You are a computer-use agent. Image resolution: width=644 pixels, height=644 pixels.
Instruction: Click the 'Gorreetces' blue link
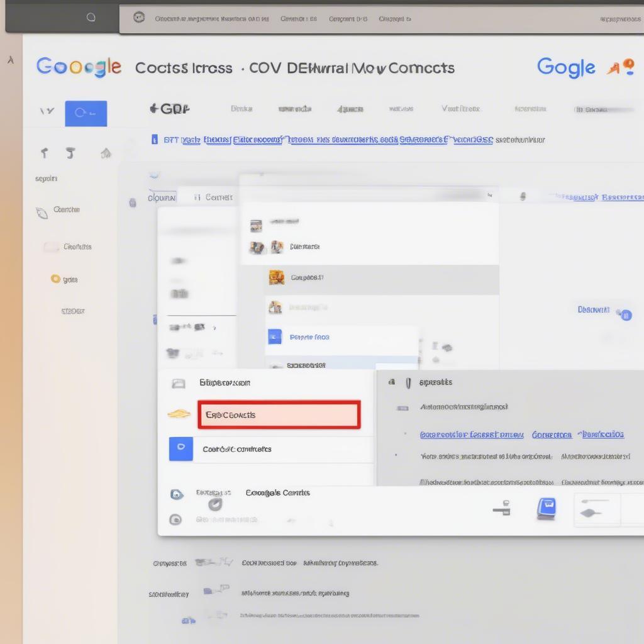pyautogui.click(x=552, y=435)
